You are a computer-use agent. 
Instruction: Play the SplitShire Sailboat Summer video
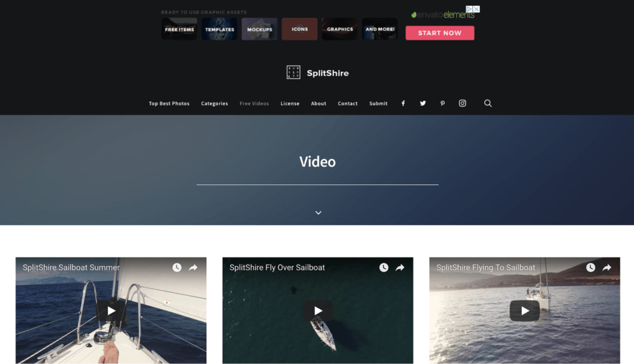click(x=111, y=311)
